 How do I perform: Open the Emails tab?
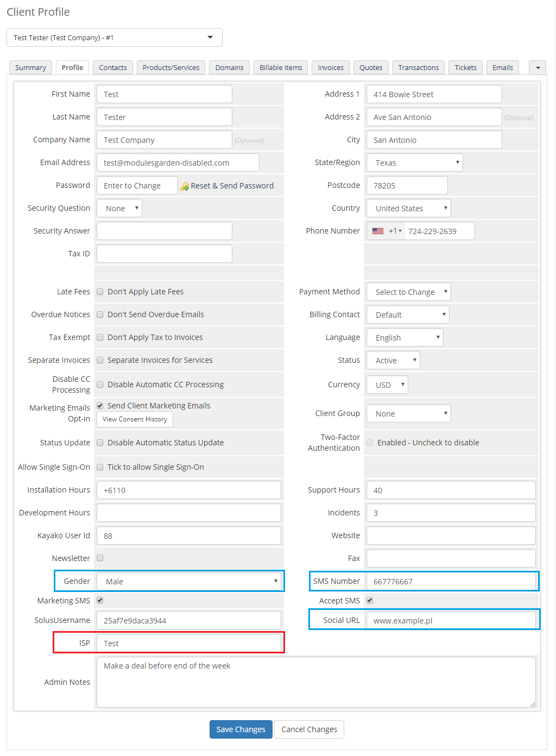(503, 67)
